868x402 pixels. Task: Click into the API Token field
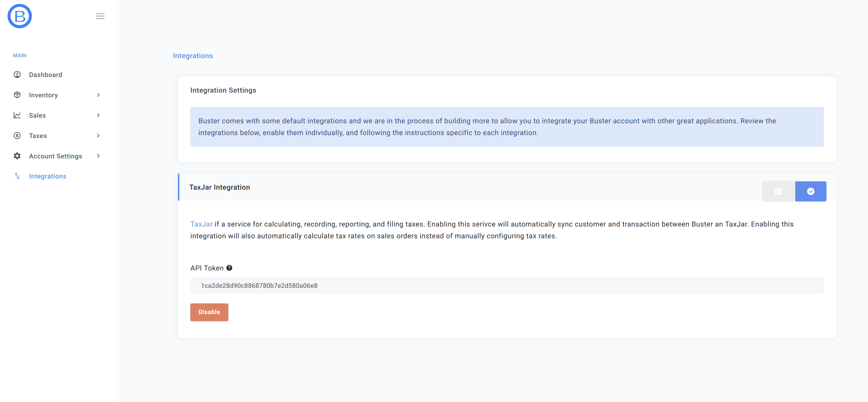(x=506, y=286)
